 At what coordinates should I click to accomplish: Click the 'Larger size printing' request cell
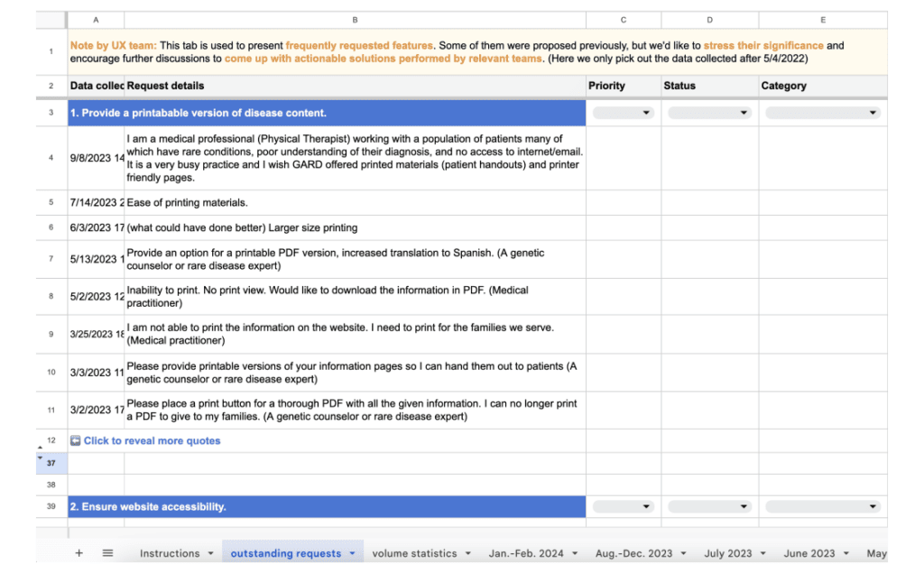pos(355,227)
